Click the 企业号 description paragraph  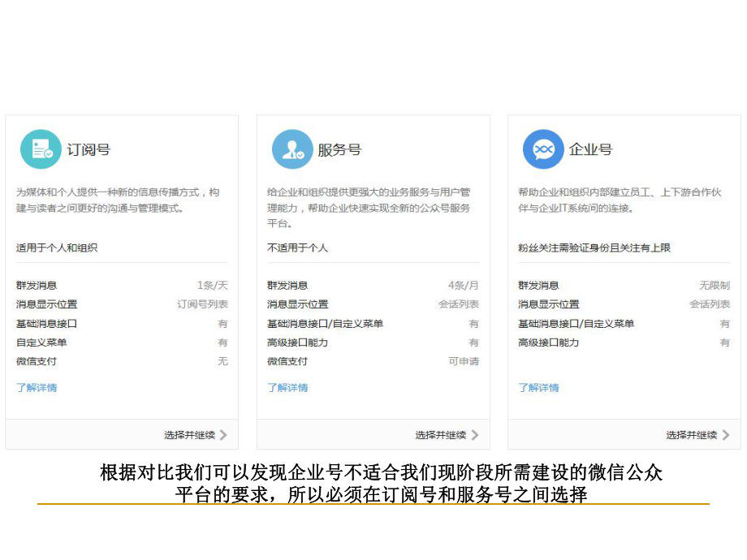[x=620, y=200]
